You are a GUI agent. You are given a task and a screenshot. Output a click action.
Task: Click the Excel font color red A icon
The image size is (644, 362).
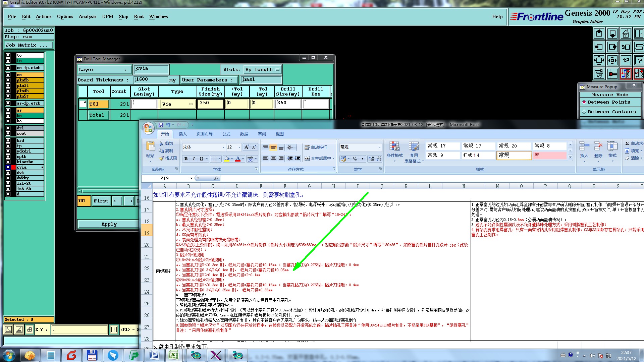point(237,159)
